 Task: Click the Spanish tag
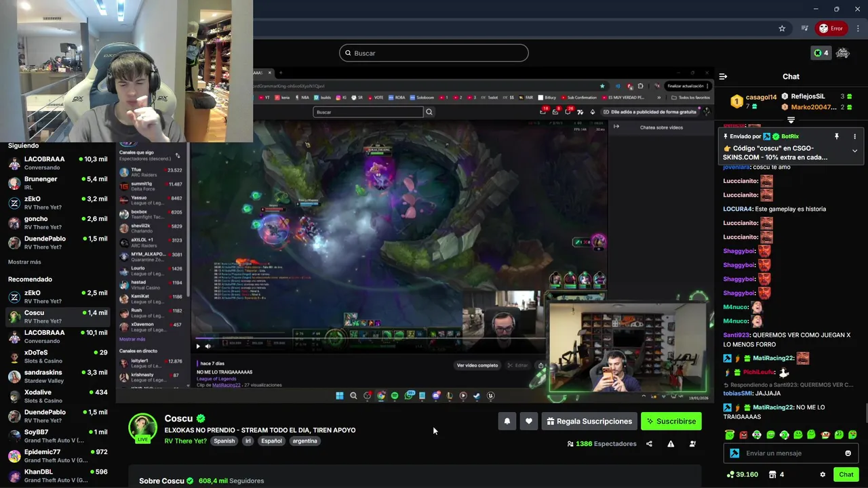[x=224, y=441]
